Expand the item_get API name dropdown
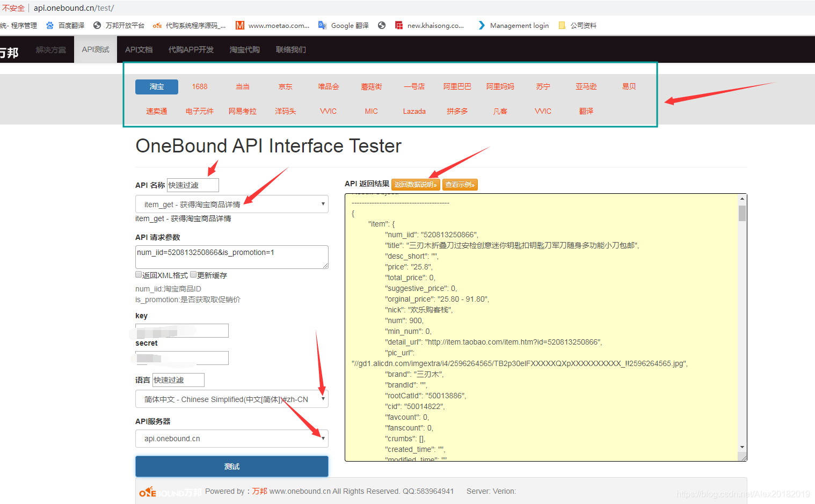Screen dimensions: 815x504 coord(232,204)
